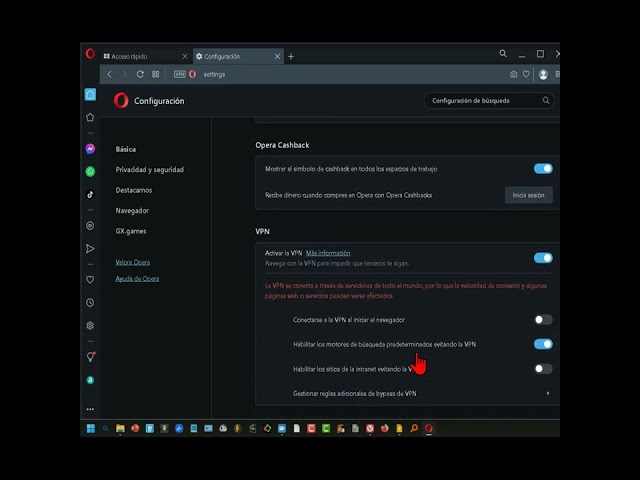Toggle cashback symbol in all workspaces
Viewport: 640px width, 480px height.
point(543,169)
